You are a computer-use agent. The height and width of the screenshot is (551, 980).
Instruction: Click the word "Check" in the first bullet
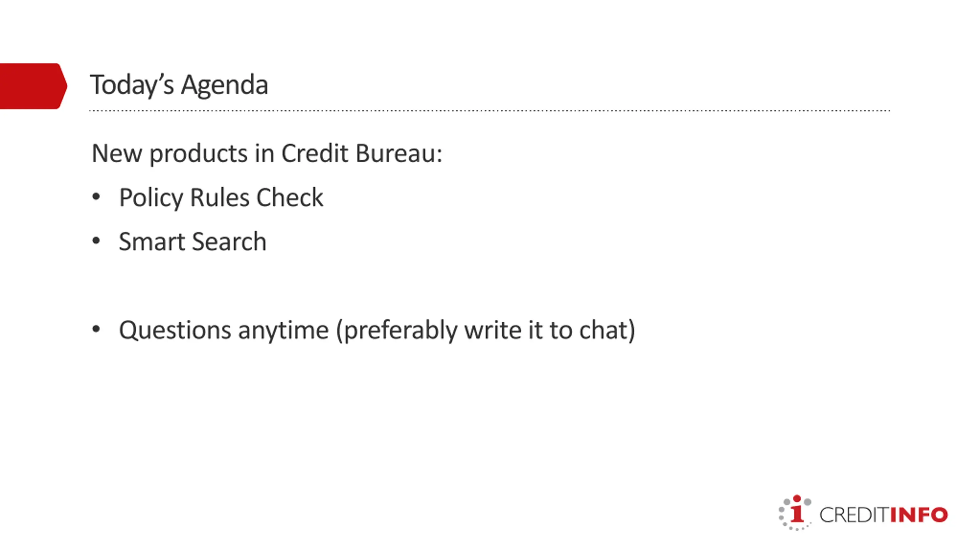coord(289,198)
